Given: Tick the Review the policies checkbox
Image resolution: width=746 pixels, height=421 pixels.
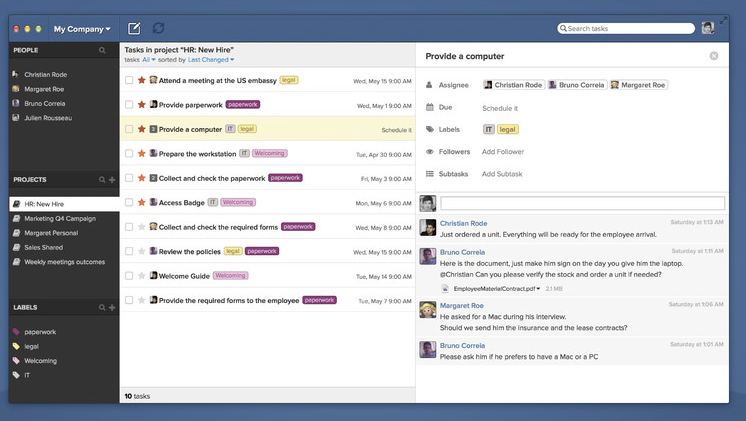Looking at the screenshot, I should [x=129, y=251].
